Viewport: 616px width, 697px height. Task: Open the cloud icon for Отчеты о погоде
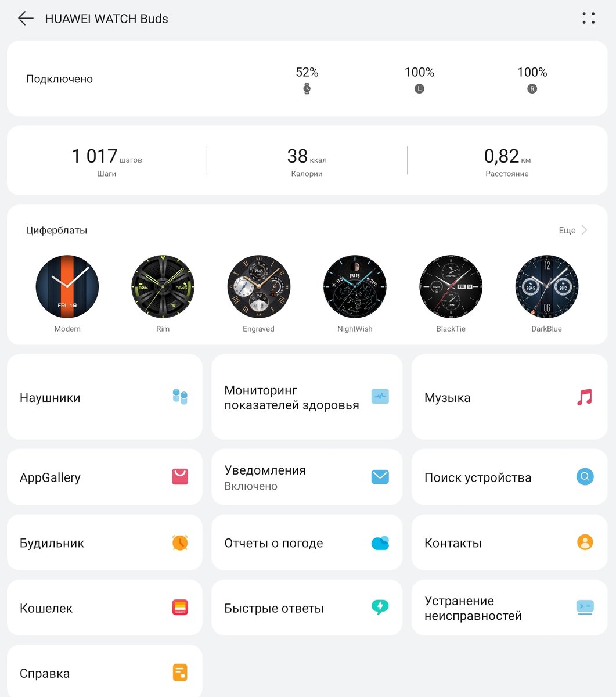[380, 542]
